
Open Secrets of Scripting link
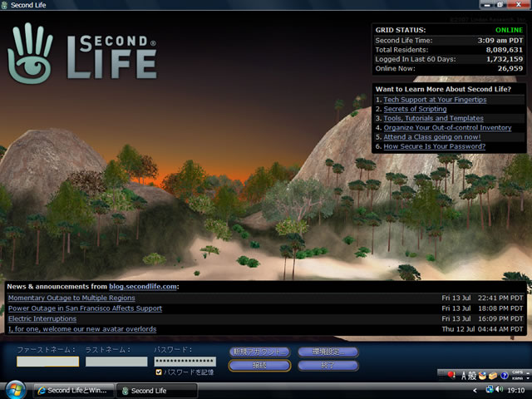(415, 109)
